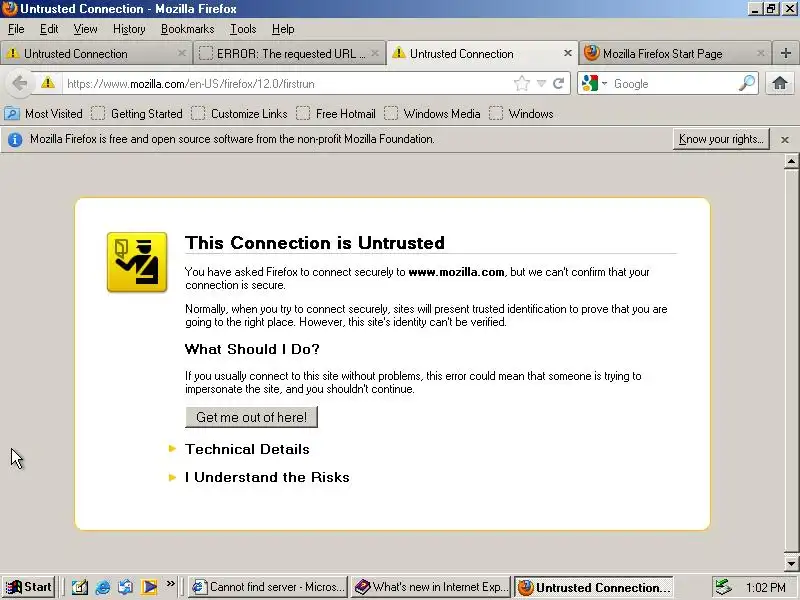Close the Mozilla Firefox Start Page tab

tap(760, 53)
